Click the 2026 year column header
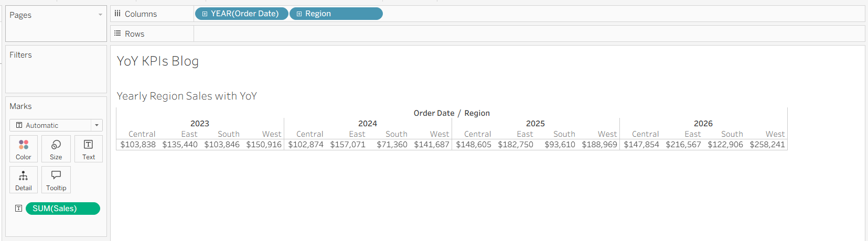The image size is (868, 241). click(703, 124)
